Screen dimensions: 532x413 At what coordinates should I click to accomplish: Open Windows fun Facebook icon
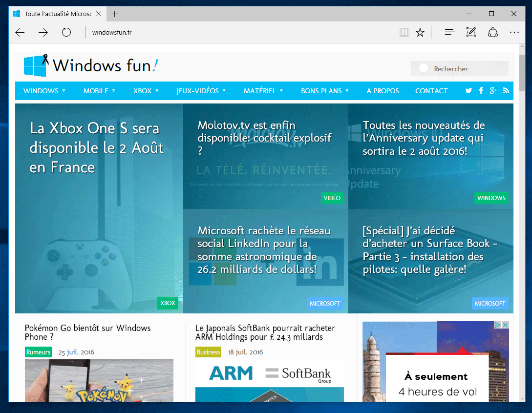481,91
